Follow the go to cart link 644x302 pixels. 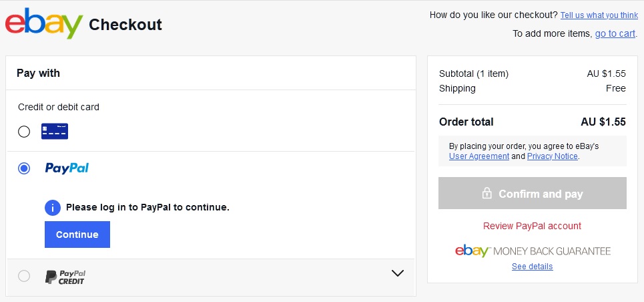615,33
